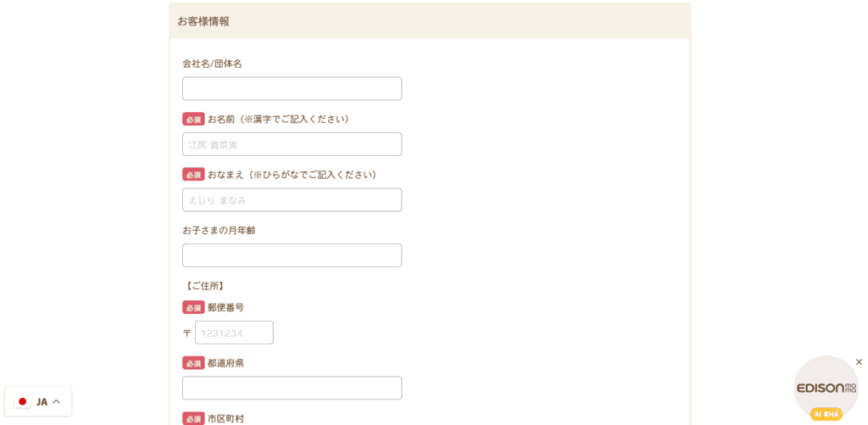Close the EDISON chat widget
This screenshot has width=868, height=425.
point(859,362)
